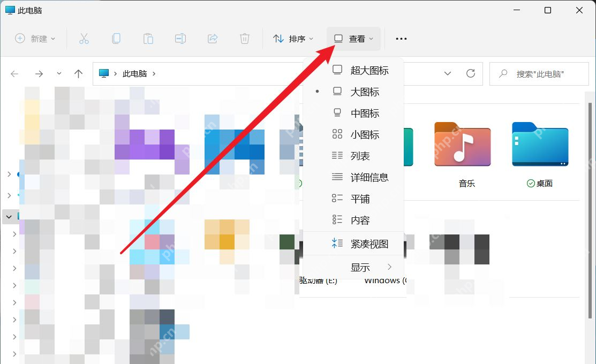Click the Paste clipboard icon

coord(148,39)
